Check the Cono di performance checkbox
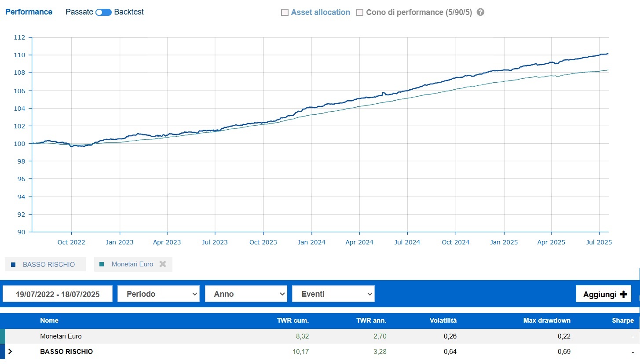Image resolution: width=640 pixels, height=364 pixels. (360, 12)
